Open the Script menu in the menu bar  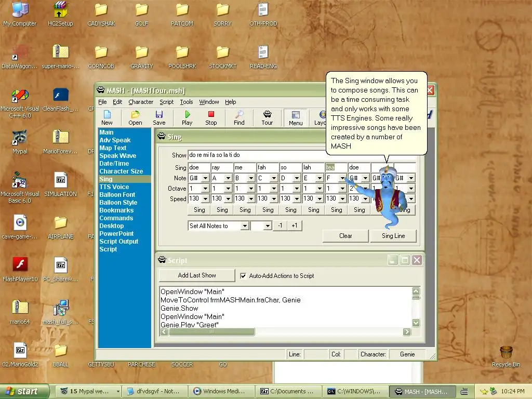click(x=167, y=102)
